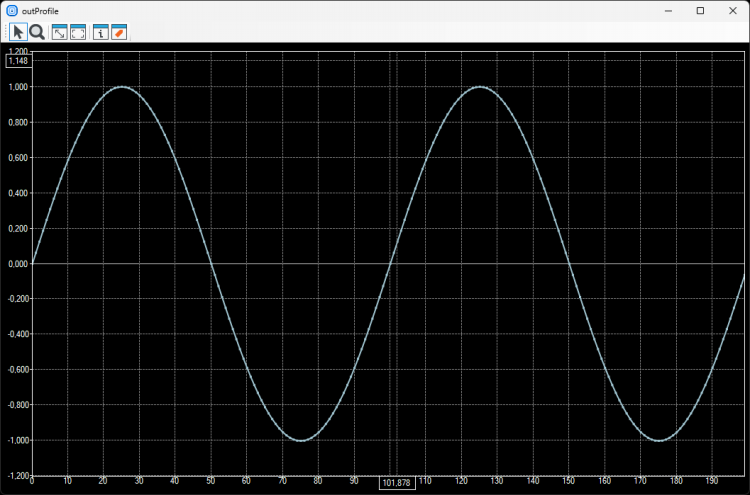Click the 1,148 y-axis cursor value box
The height and width of the screenshot is (495, 750).
click(19, 61)
